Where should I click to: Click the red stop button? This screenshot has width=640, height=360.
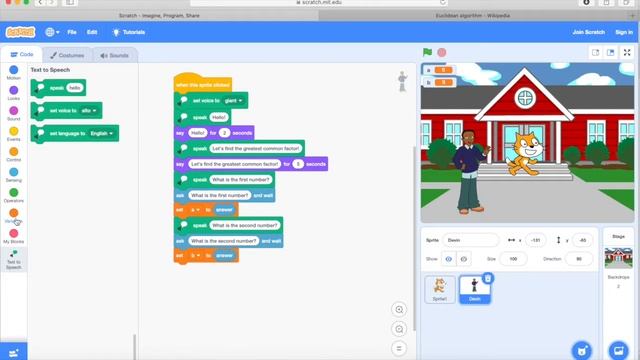pos(442,52)
